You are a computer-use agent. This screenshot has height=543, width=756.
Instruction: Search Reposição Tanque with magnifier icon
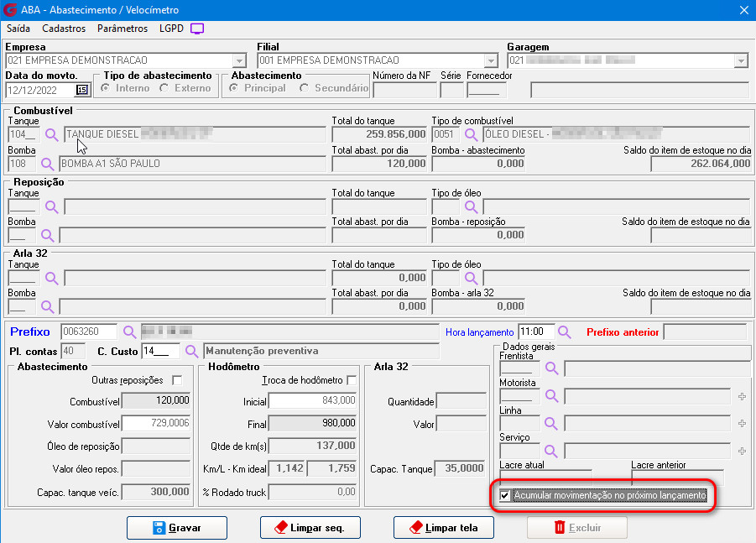click(x=51, y=207)
